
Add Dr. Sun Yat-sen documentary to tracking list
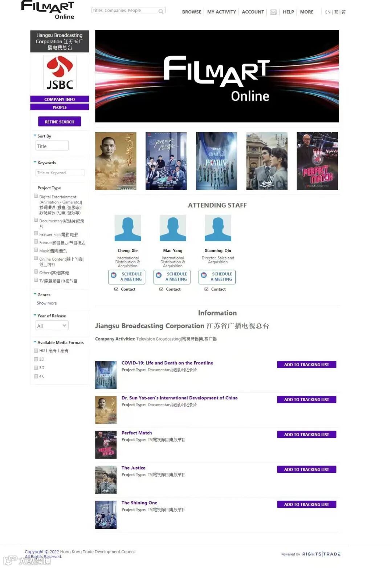point(306,399)
